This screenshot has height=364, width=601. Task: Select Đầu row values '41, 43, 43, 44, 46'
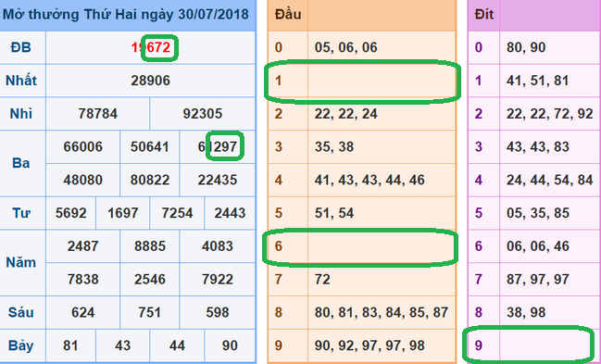click(x=369, y=180)
